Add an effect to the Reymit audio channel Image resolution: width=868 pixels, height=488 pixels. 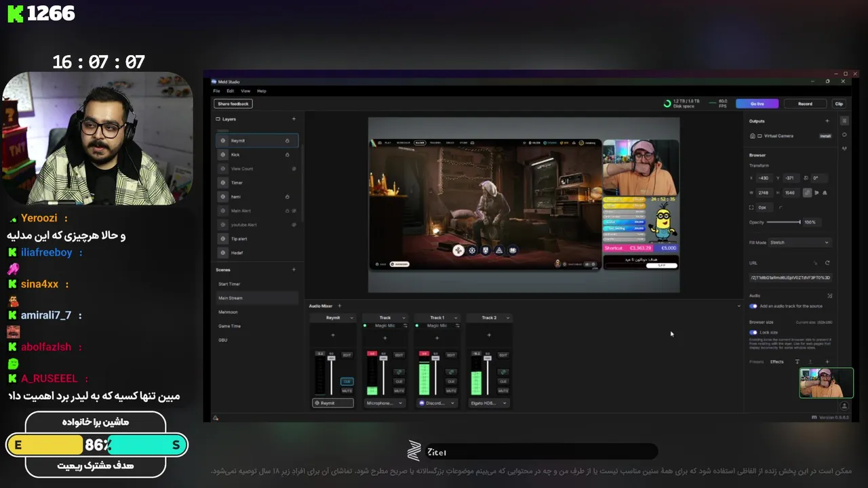(333, 335)
